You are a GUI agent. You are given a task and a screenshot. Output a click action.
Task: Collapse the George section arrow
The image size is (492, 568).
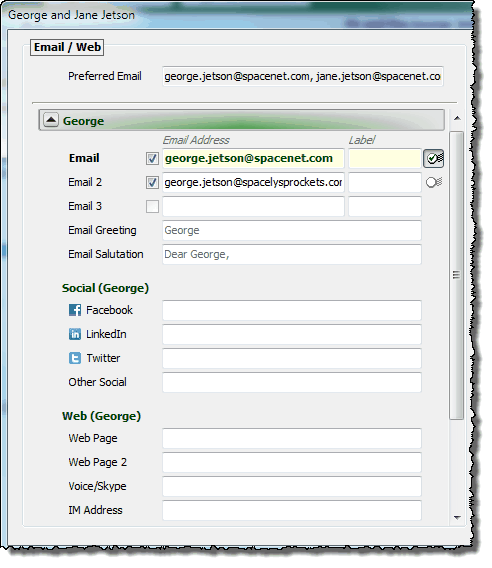pos(51,120)
